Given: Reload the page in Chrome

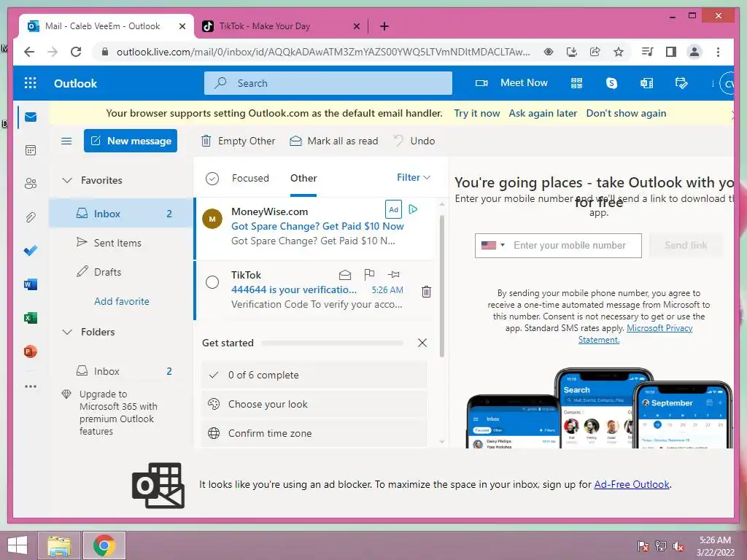Looking at the screenshot, I should pos(76,52).
